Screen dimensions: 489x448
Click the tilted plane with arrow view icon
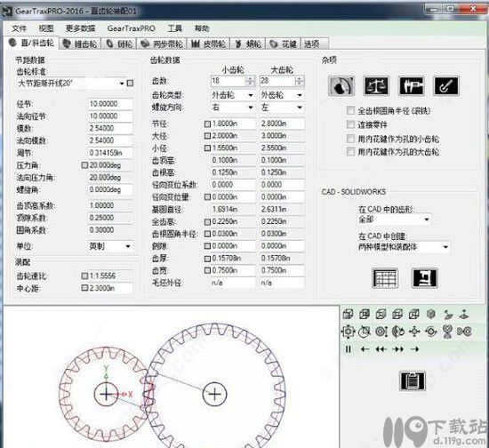448,314
